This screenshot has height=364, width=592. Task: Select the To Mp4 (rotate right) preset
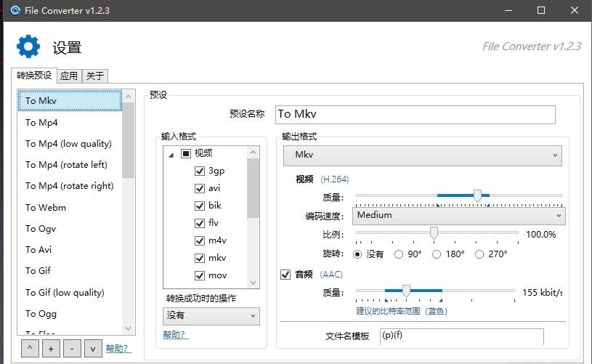click(x=70, y=186)
